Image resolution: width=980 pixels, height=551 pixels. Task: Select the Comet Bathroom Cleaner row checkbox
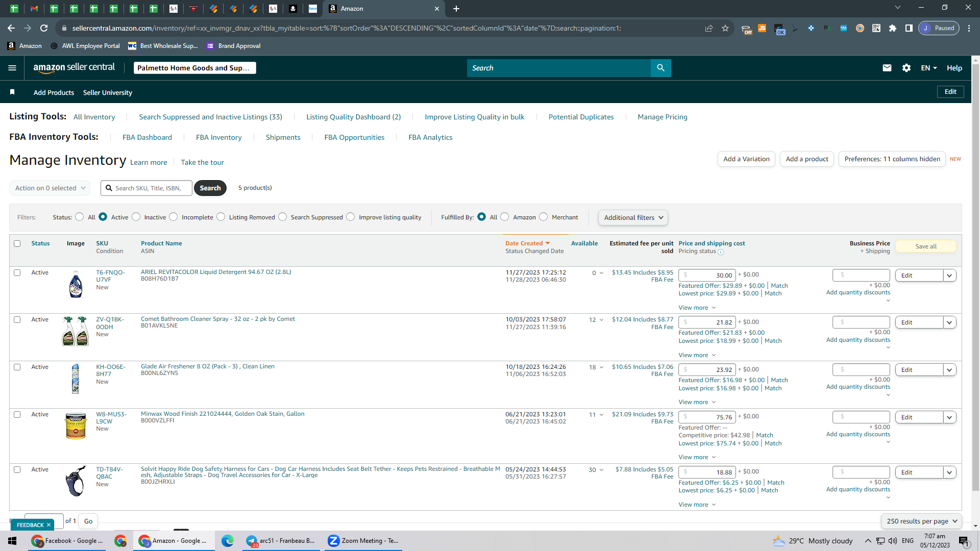(17, 320)
